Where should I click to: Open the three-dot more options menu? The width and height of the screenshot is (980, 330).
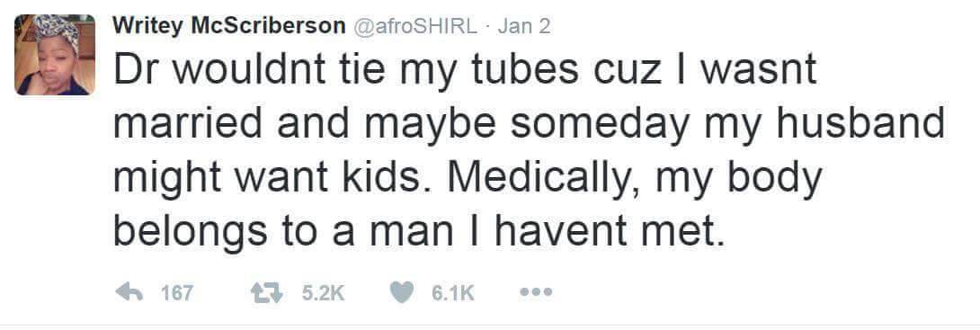click(536, 292)
